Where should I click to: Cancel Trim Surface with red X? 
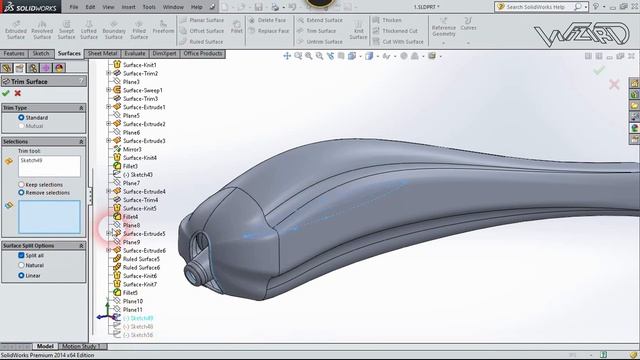[x=18, y=93]
